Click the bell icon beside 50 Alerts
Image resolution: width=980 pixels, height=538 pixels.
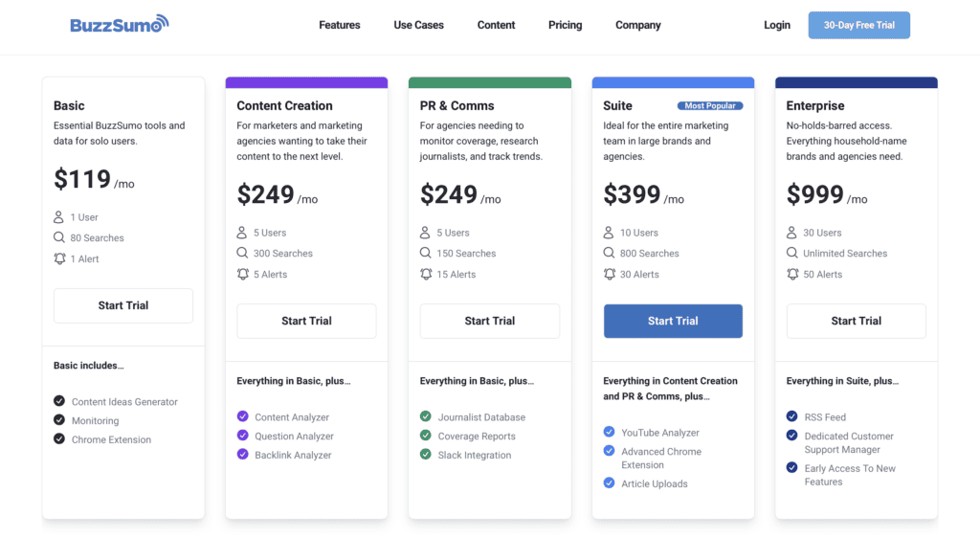[x=792, y=275]
